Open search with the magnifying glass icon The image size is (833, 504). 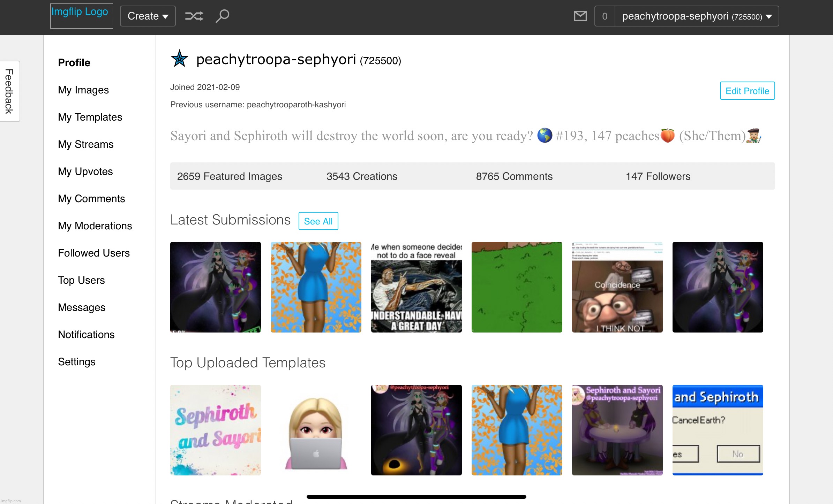coord(223,16)
